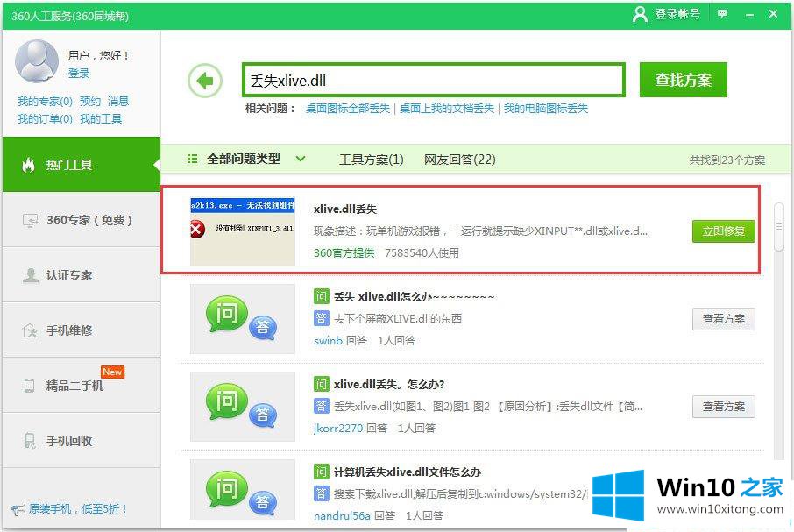Click Q&A bubble icon for xlive.dll丢失。怎么办?
Viewport: 794px width, 532px height.
[x=242, y=406]
